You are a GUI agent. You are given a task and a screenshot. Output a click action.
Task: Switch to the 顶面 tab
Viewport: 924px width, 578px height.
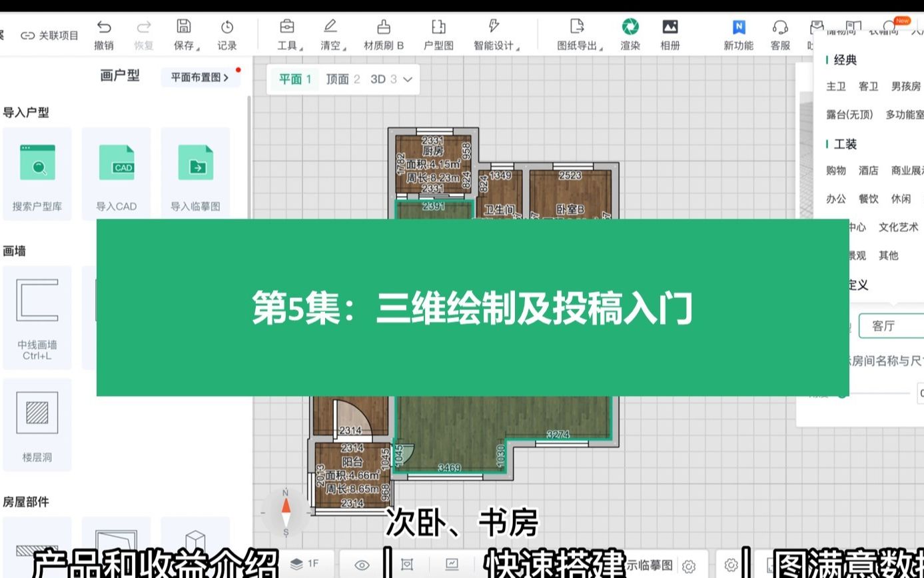tap(338, 78)
